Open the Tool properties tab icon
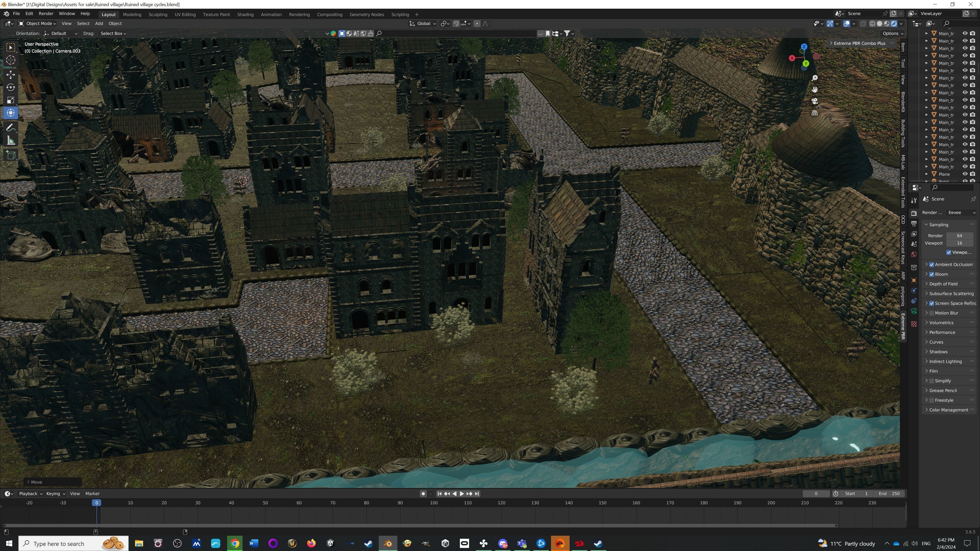980x551 pixels. [914, 201]
